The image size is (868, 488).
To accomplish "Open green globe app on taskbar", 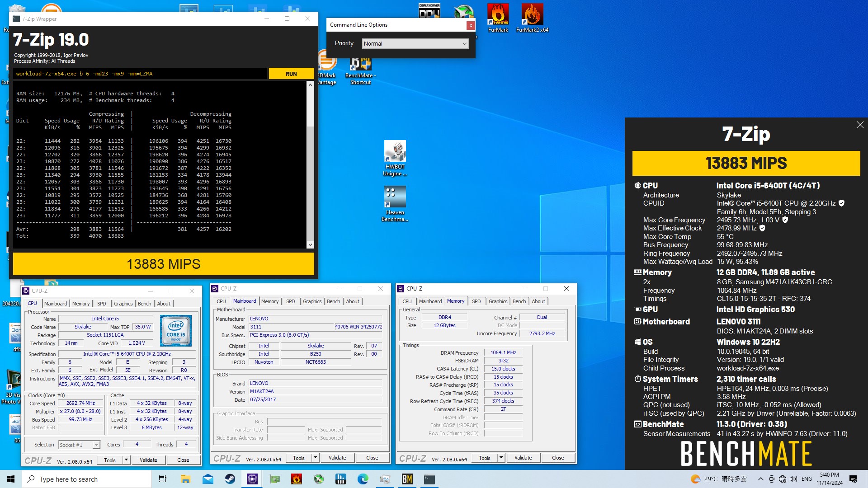I will 319,479.
